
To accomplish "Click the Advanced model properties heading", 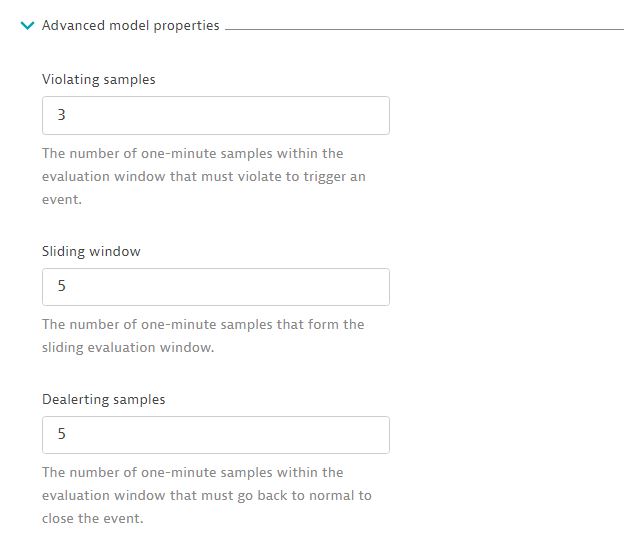I will [x=130, y=26].
